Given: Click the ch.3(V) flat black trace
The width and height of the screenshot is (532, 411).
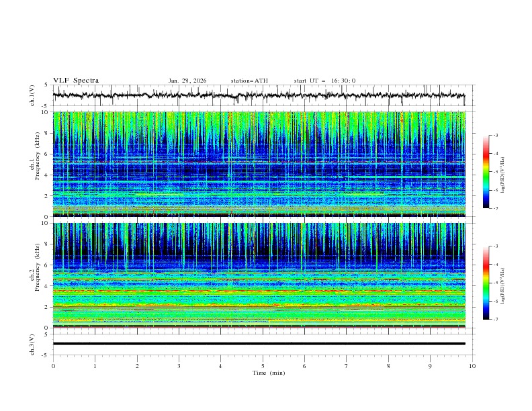Looking at the screenshot, I should tap(259, 344).
